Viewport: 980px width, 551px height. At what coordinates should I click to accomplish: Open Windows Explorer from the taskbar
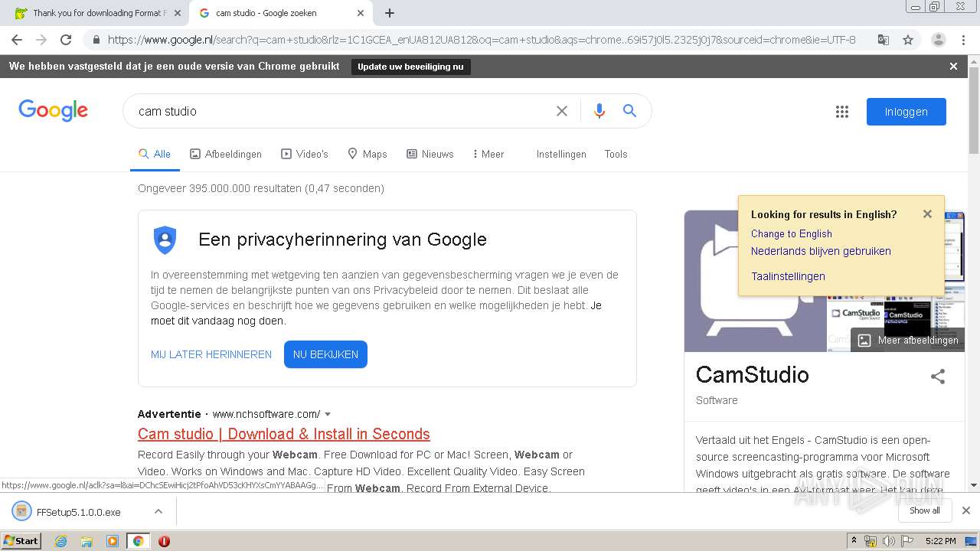tap(87, 541)
